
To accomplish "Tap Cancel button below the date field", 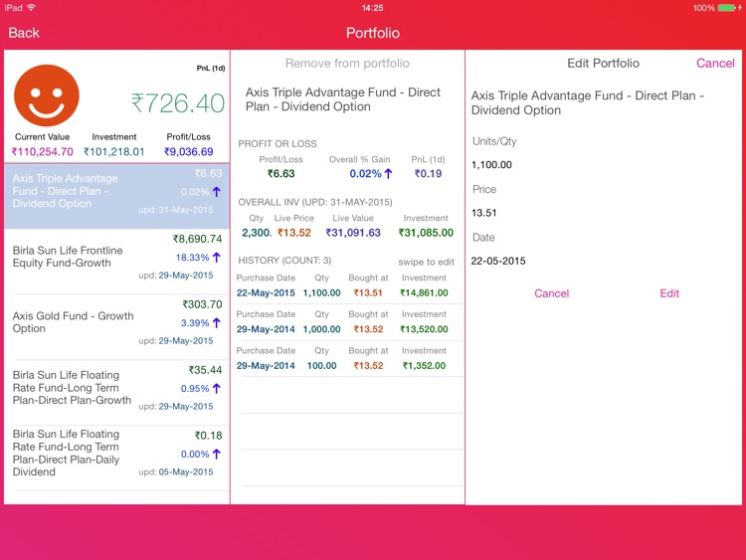I will pyautogui.click(x=551, y=293).
